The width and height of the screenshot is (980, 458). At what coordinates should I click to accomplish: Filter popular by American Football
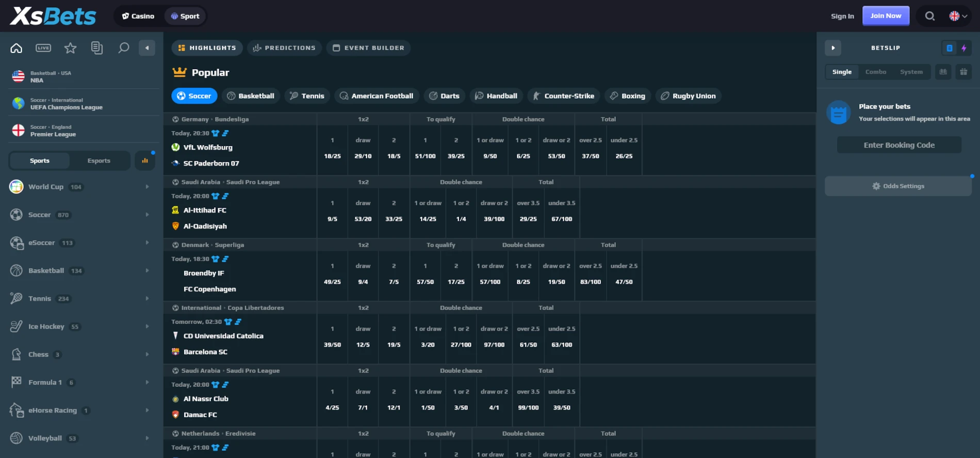coord(377,96)
